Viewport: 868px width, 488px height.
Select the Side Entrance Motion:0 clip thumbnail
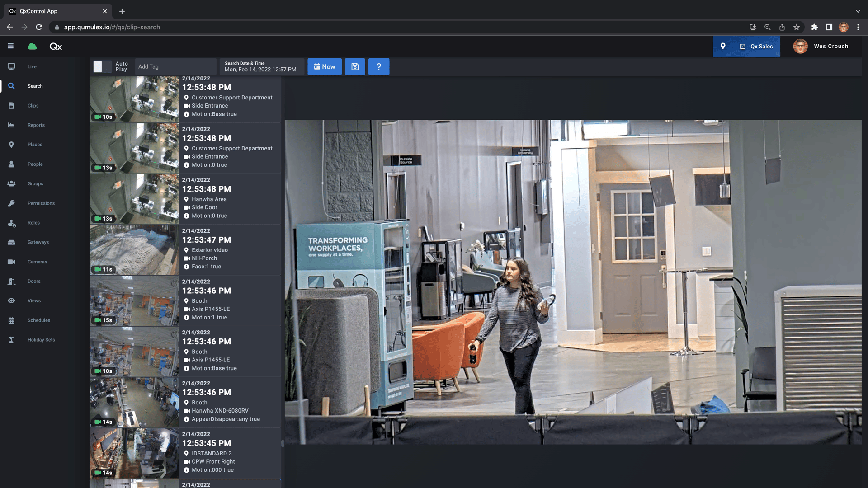click(x=134, y=148)
